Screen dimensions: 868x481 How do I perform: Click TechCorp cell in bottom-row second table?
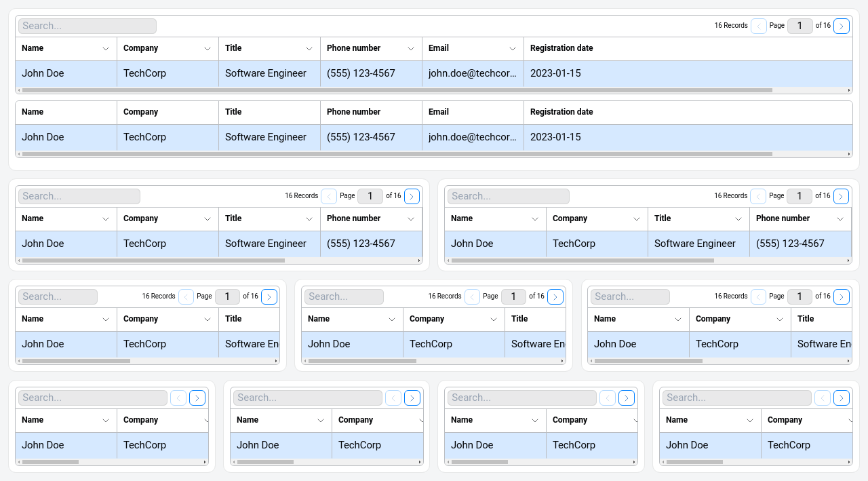coord(359,445)
